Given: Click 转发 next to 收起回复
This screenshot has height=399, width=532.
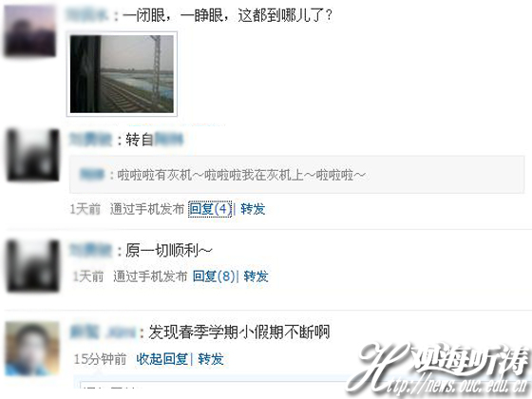Looking at the screenshot, I should coord(211,359).
